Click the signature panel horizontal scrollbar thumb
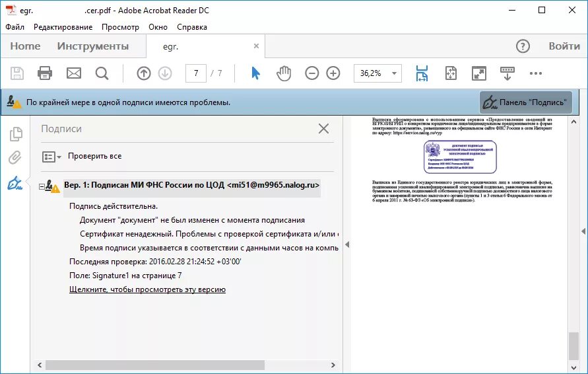This screenshot has width=588, height=374. click(155, 365)
